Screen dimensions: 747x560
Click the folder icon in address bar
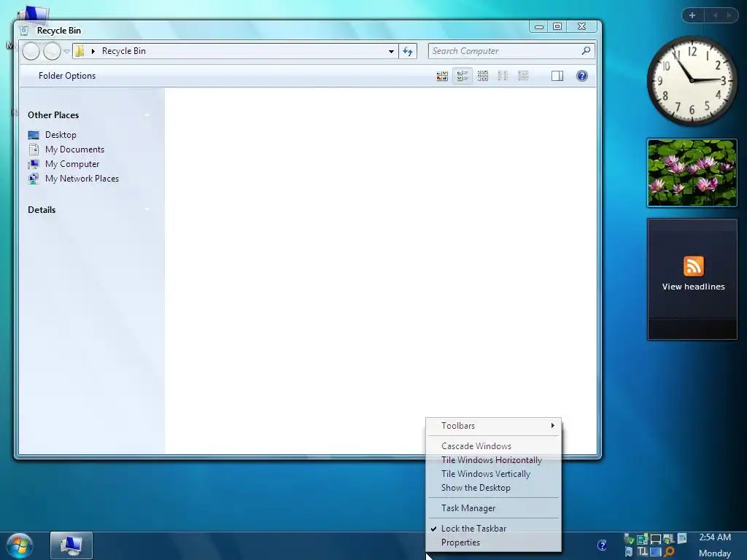coord(80,51)
